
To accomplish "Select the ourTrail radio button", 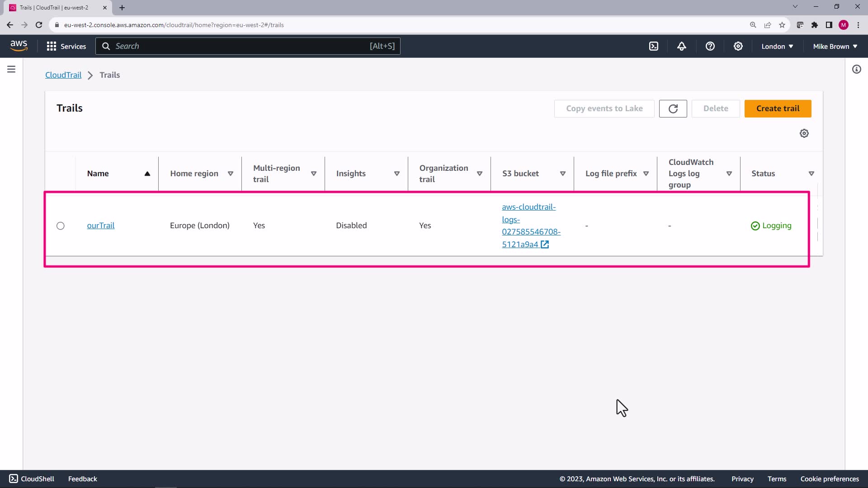I will [x=61, y=226].
